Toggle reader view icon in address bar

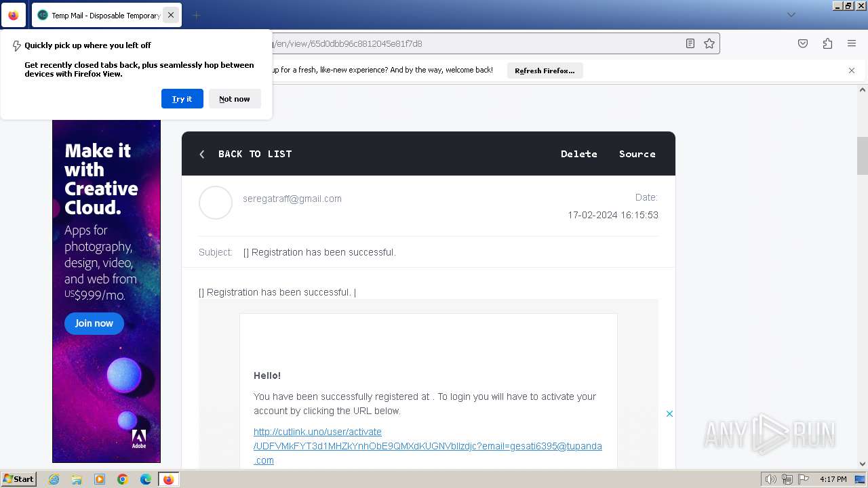coord(690,43)
